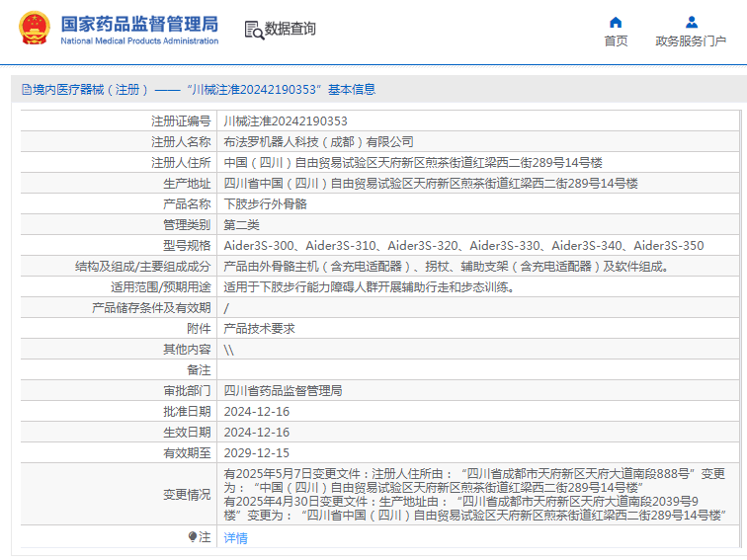Viewport: 747px width, 560px height.
Task: Click the 注册人名称 field label
Action: click(181, 142)
